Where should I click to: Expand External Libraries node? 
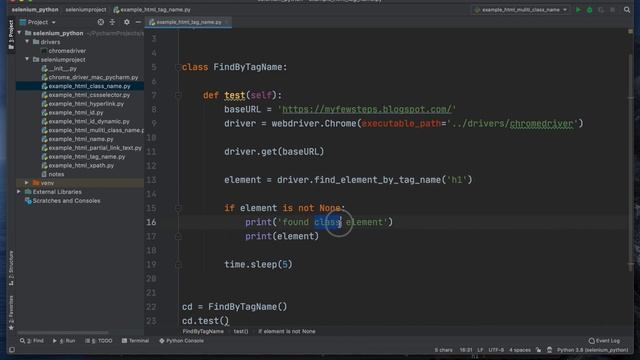click(19, 192)
